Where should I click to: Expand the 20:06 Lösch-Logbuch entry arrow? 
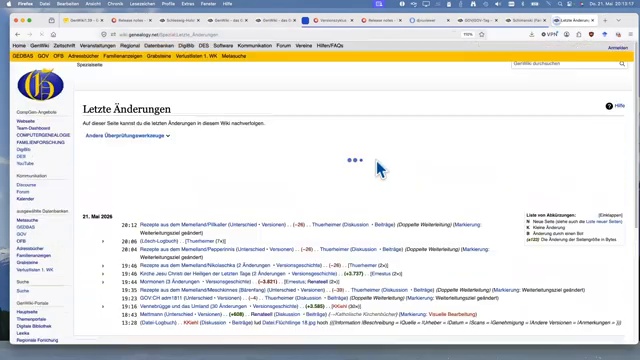pos(103,241)
